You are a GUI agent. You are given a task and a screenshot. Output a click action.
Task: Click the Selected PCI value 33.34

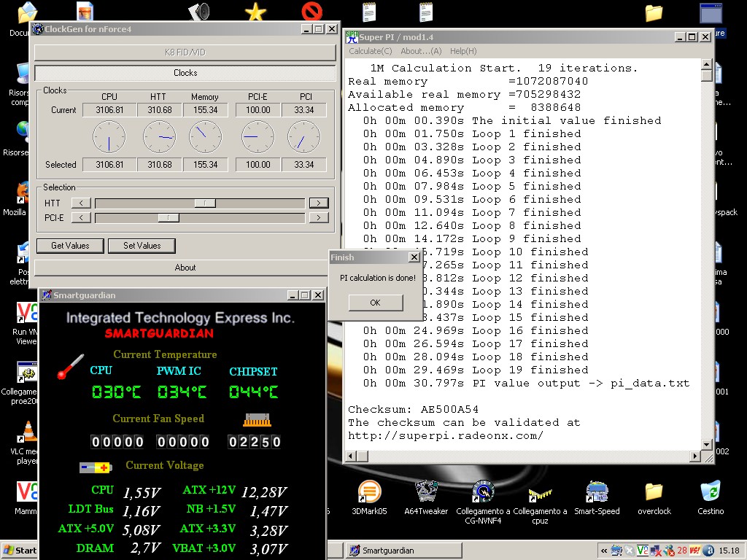click(x=304, y=165)
